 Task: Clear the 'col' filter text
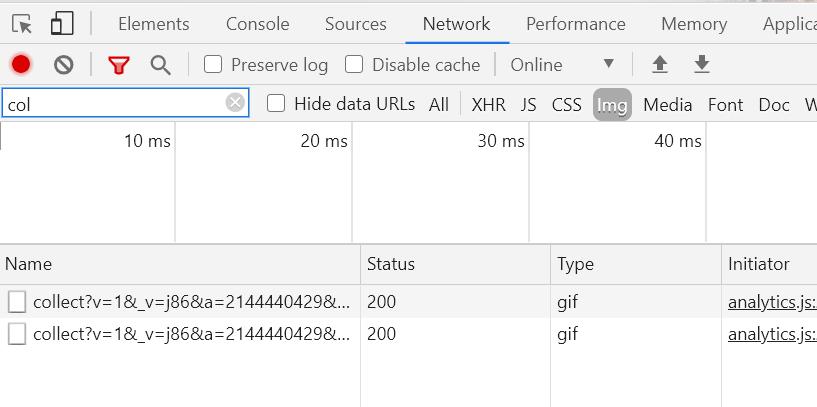coord(235,103)
